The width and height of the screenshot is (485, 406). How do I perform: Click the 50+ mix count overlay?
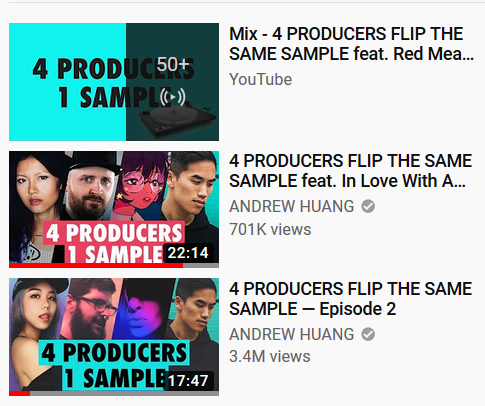pyautogui.click(x=173, y=64)
